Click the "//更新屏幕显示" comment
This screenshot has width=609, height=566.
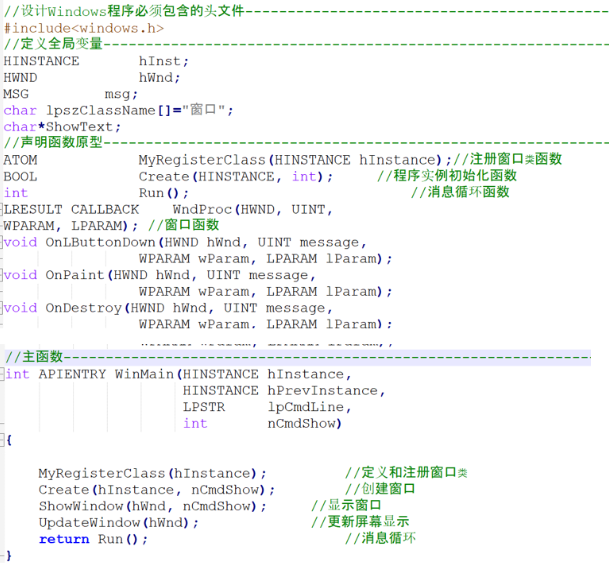[x=360, y=522]
